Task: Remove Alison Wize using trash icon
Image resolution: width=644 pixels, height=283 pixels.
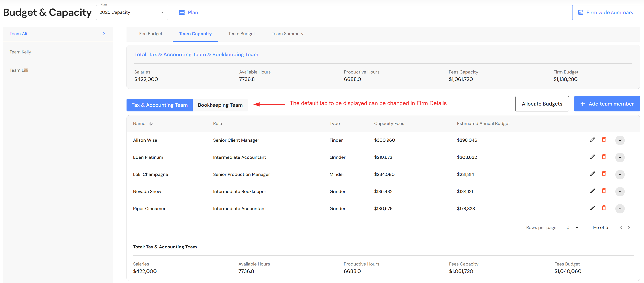Action: point(604,140)
